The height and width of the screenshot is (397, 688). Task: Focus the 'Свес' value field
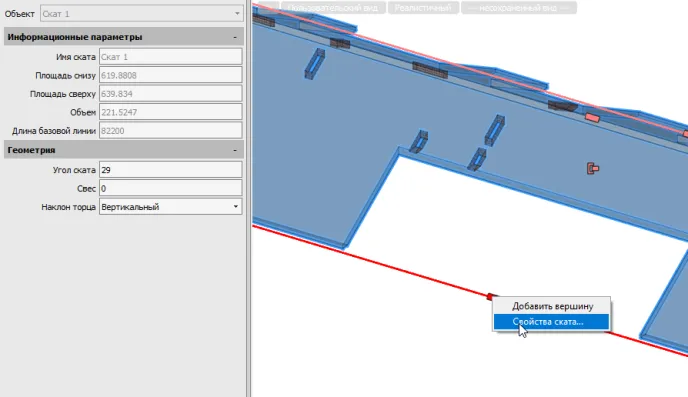pos(171,188)
